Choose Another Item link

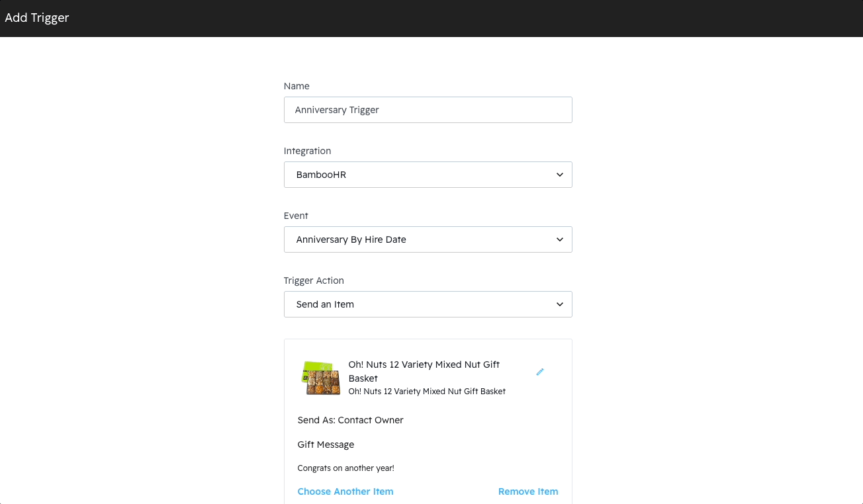point(345,491)
